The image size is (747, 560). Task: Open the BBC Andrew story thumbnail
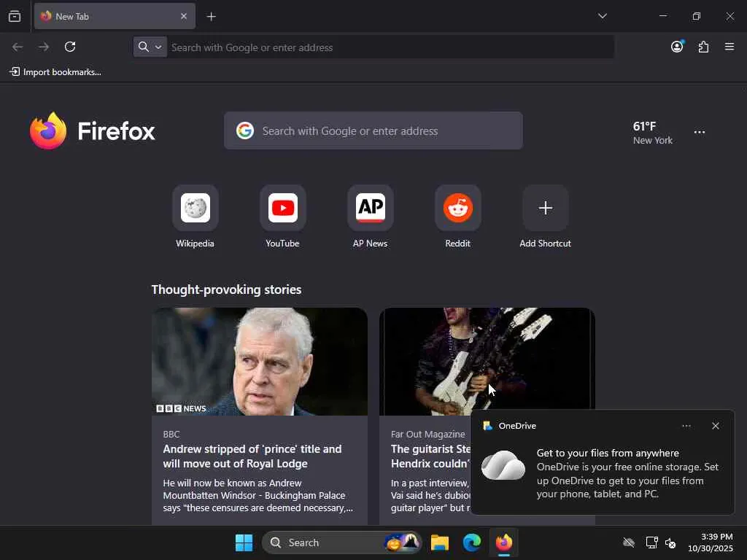tap(260, 362)
